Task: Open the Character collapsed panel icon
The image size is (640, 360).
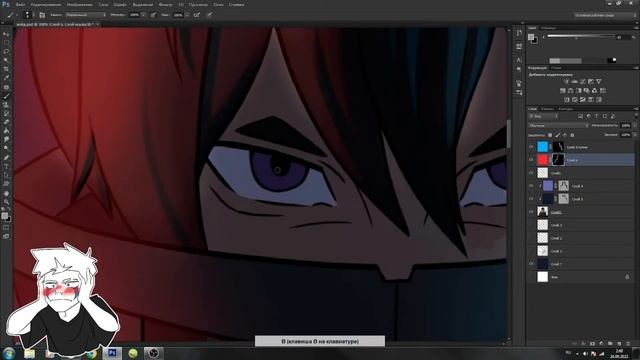Action: [x=519, y=60]
